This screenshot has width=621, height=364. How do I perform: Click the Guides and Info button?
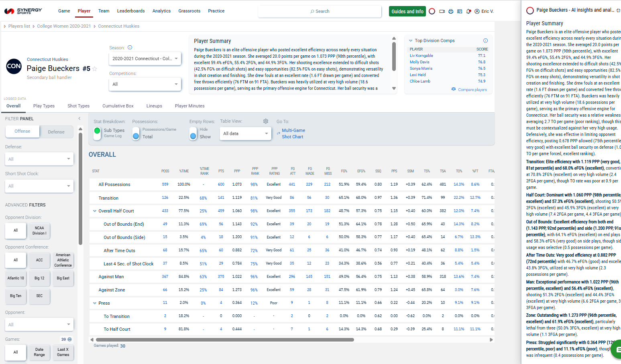coord(407,11)
